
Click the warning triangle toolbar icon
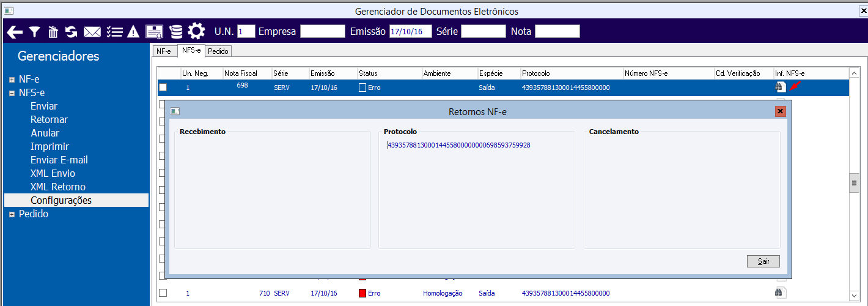(x=133, y=32)
